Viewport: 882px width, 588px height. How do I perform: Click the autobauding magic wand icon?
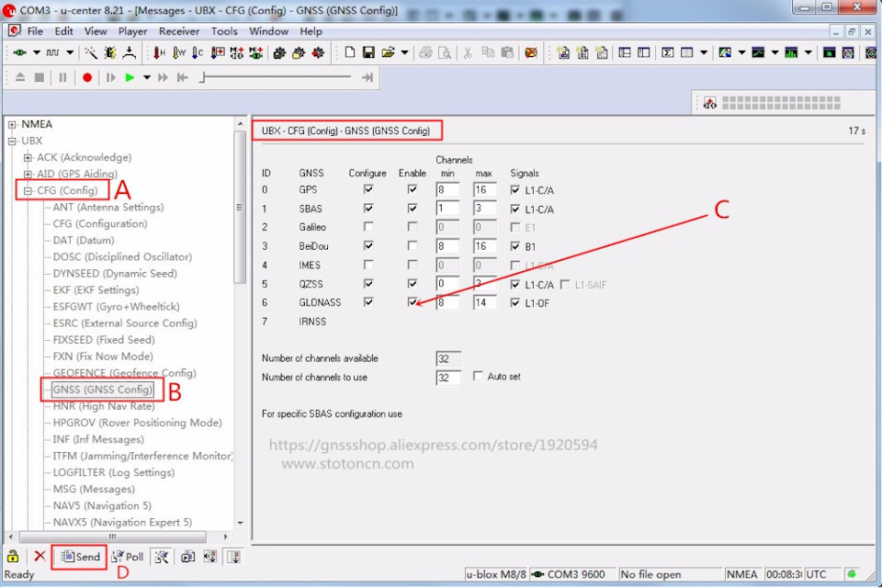point(91,53)
